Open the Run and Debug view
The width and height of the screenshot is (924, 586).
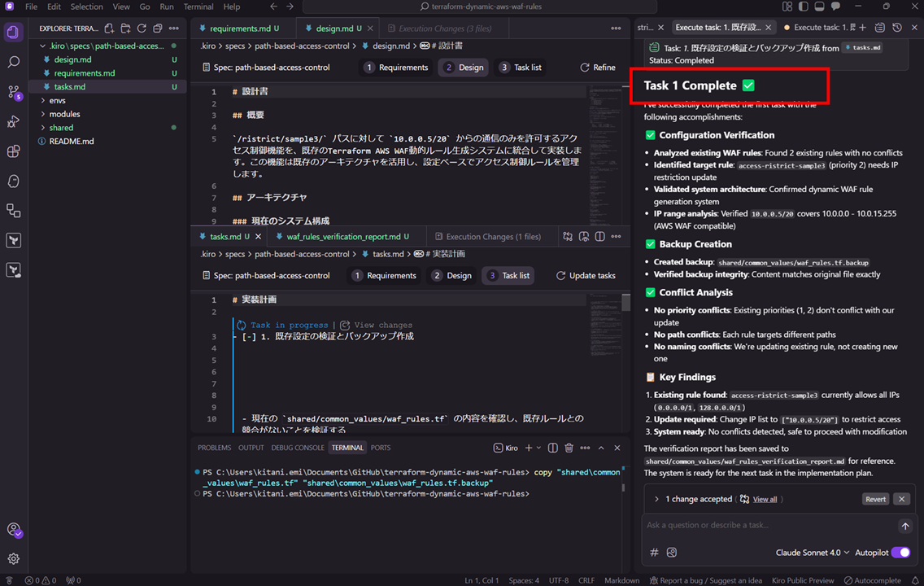click(x=14, y=121)
